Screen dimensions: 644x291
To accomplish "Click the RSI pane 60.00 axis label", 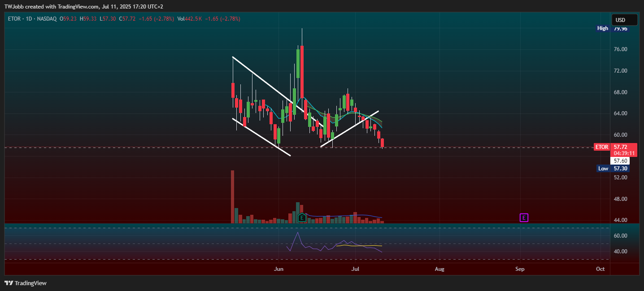I will tap(620, 236).
